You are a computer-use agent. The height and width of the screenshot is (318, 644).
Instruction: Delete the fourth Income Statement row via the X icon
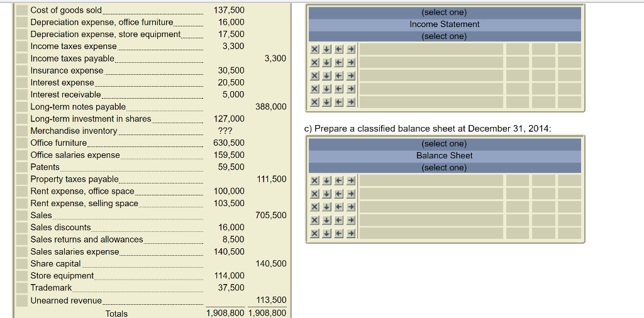point(314,89)
